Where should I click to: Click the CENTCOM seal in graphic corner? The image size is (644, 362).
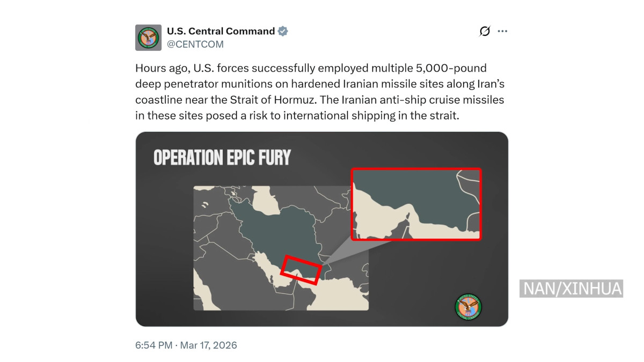click(469, 307)
